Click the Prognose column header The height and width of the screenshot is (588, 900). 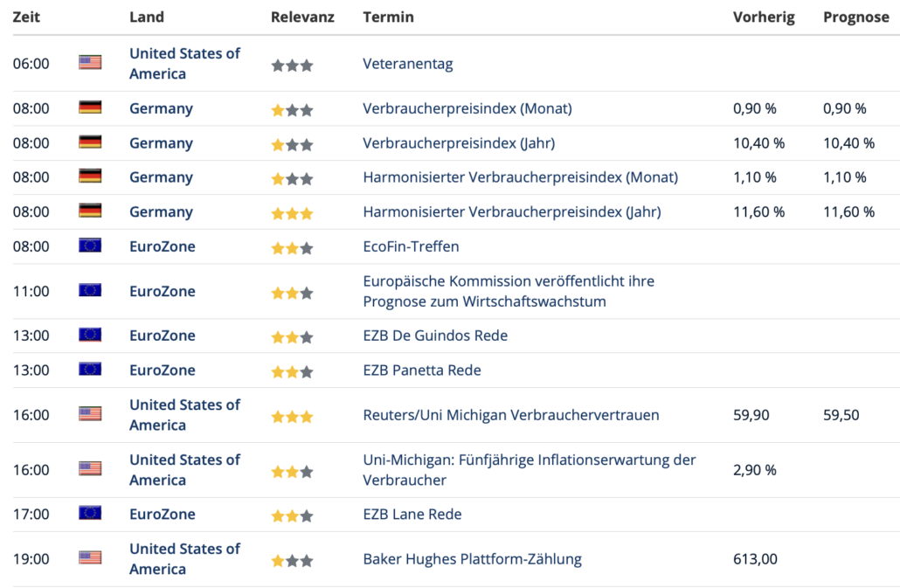(x=855, y=17)
